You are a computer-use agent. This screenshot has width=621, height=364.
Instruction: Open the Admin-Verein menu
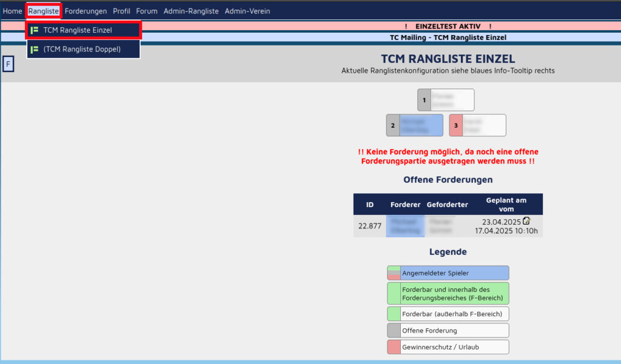point(247,11)
